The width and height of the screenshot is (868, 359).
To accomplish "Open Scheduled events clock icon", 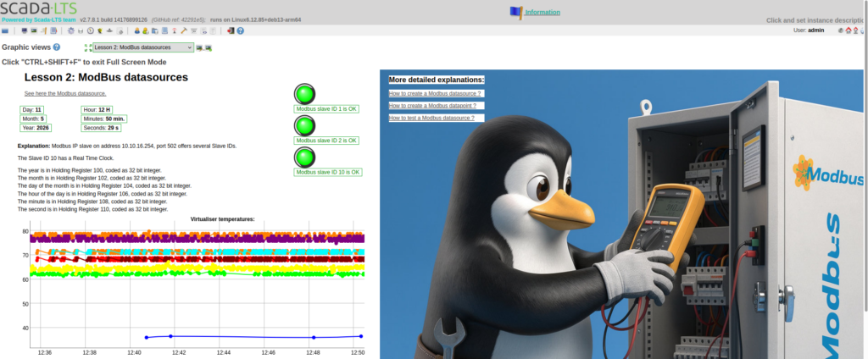I will (90, 31).
